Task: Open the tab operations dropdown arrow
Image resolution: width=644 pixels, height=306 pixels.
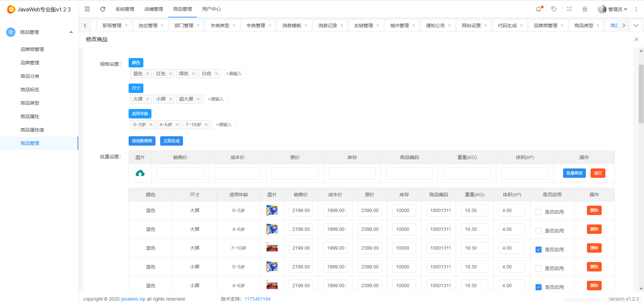Action: click(636, 25)
